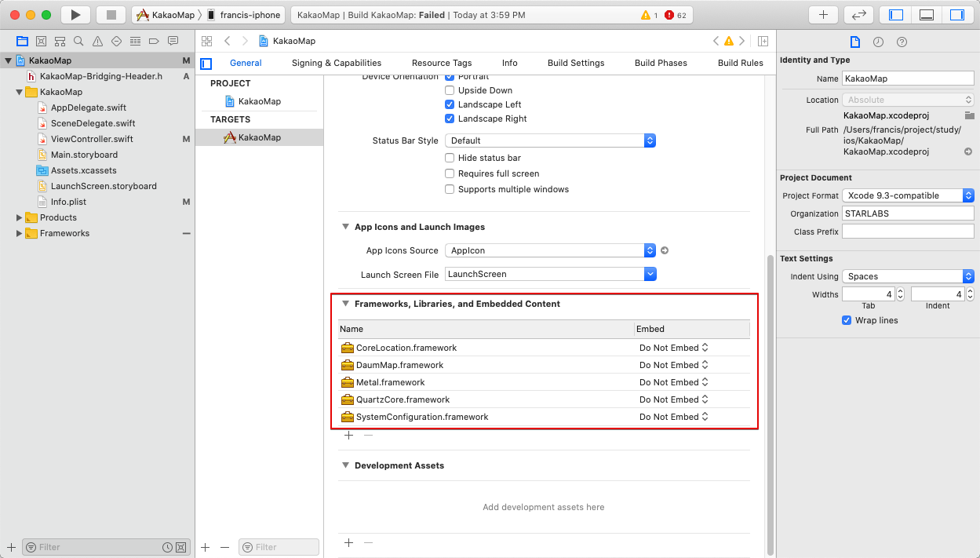
Task: Show the Project navigator
Action: (22, 41)
